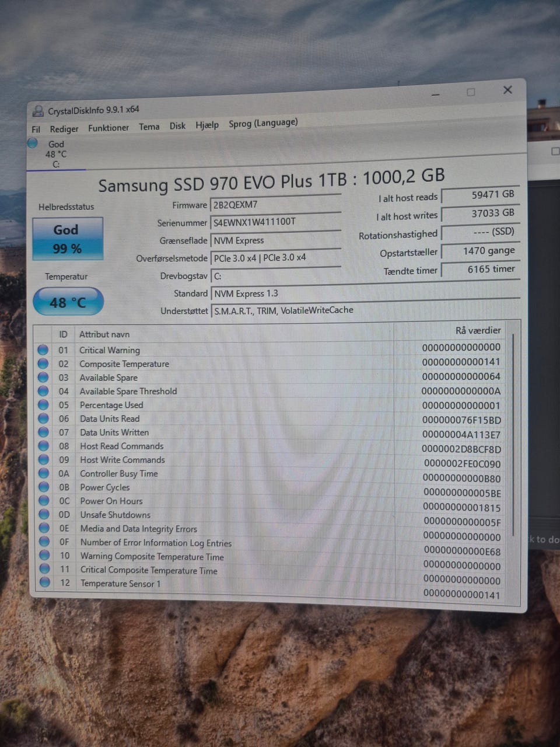560x747 pixels.
Task: Click the Serienummer field
Action: coord(275,222)
